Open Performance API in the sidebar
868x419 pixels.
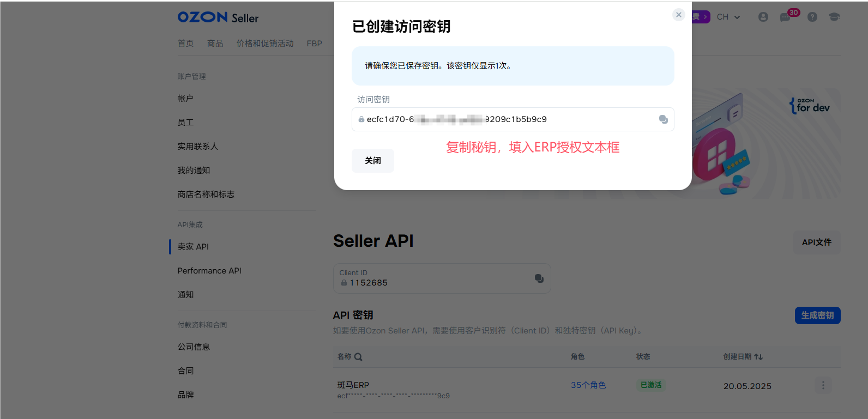pos(209,271)
